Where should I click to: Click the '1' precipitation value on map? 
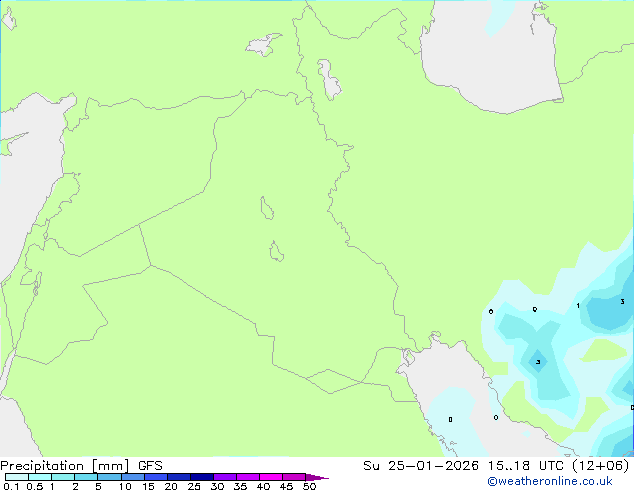(578, 306)
